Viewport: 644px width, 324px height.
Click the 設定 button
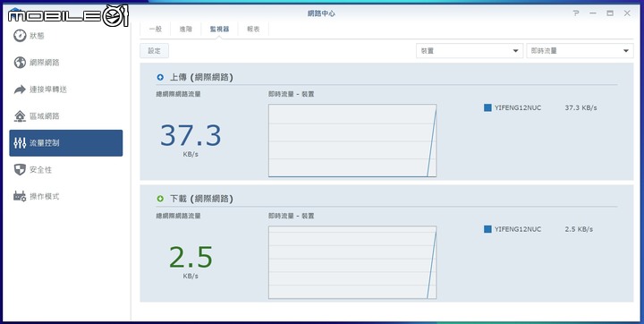(155, 51)
